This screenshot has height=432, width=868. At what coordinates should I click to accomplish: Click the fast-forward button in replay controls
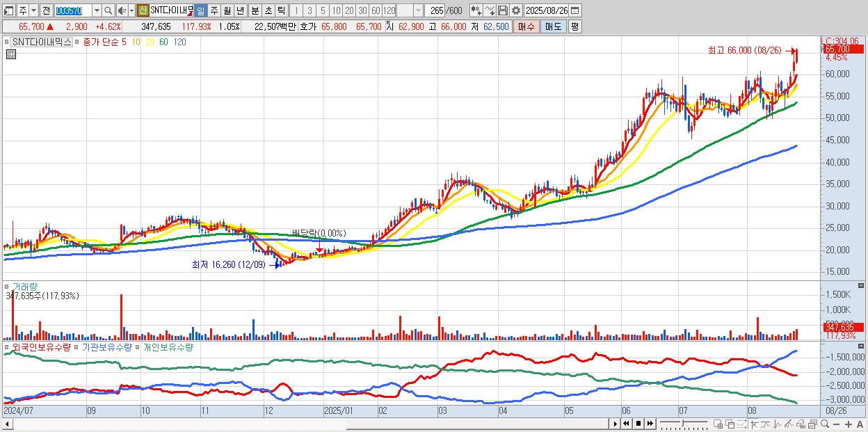tap(650, 424)
